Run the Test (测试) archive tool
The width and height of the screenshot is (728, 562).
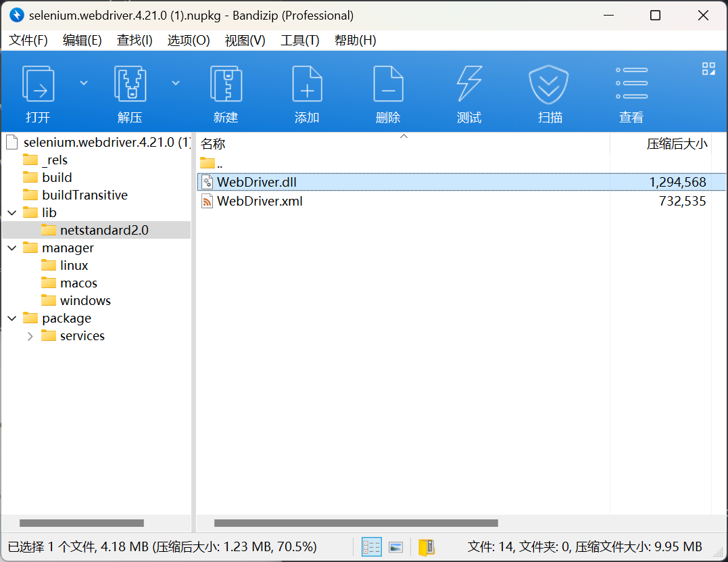click(x=469, y=84)
